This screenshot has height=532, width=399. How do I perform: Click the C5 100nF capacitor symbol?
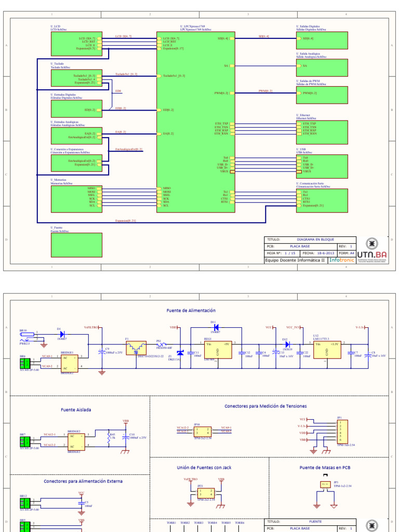click(81, 503)
